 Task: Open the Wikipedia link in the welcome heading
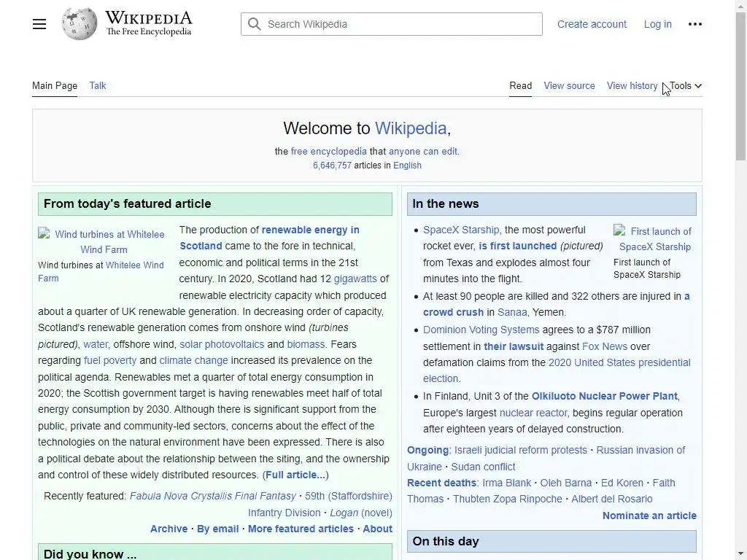[411, 128]
